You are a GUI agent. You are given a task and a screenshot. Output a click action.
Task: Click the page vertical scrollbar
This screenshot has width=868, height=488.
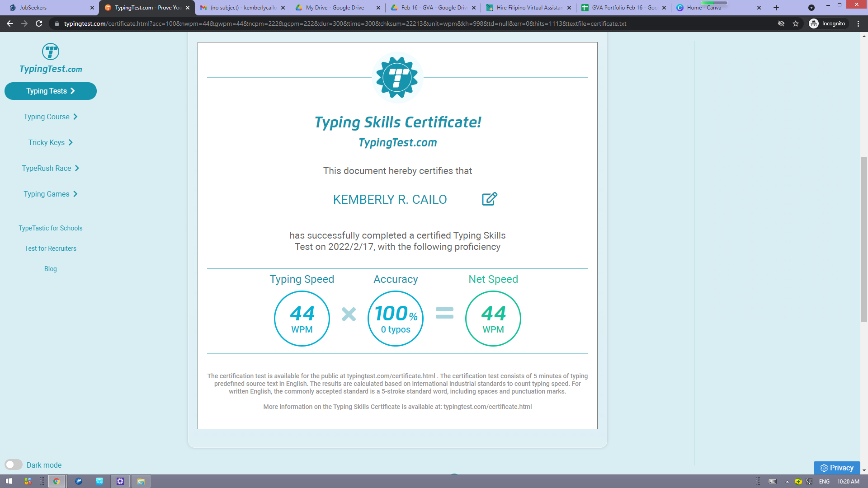[864, 239]
